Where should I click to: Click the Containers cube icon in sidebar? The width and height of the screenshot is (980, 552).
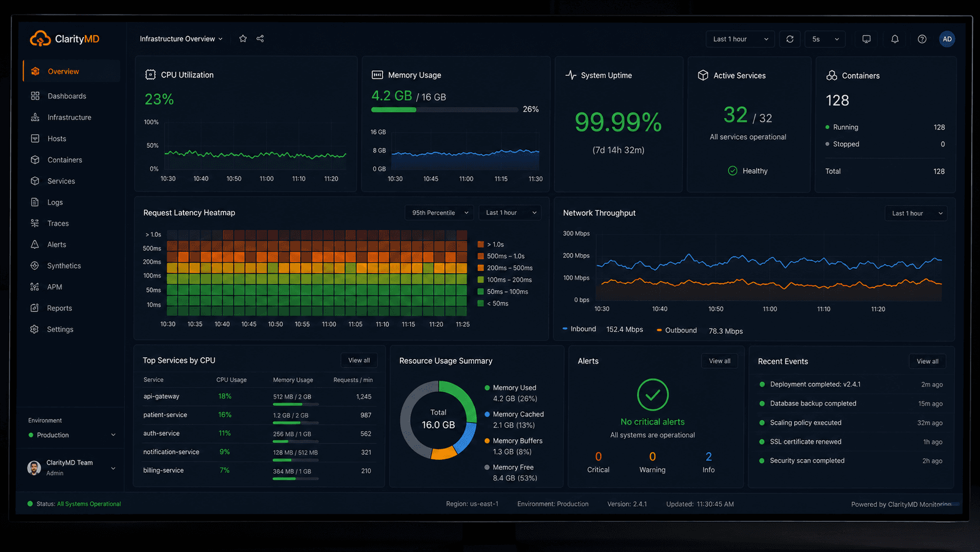tap(35, 160)
